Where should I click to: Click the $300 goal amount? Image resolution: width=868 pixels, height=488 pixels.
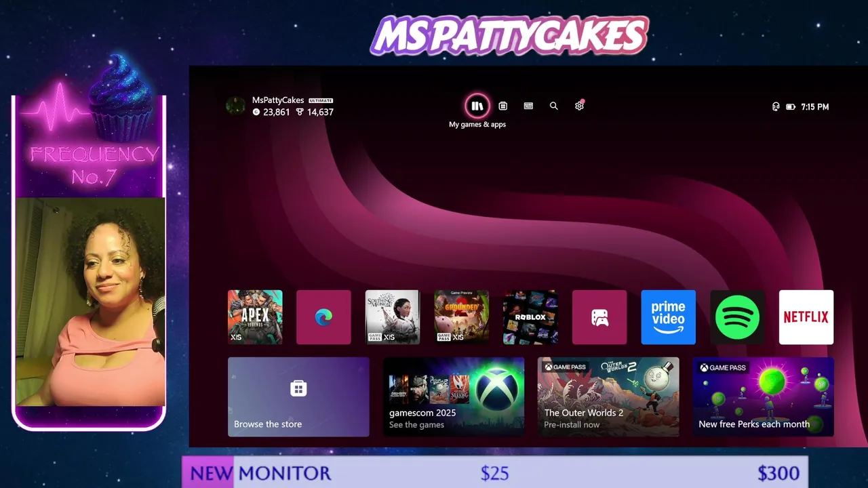[x=778, y=473]
